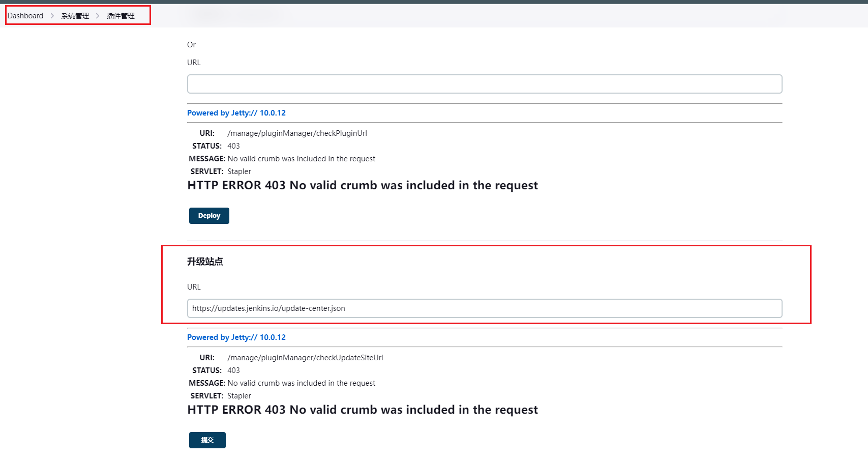
Task: Expand the chevron right after Dashboard breadcrumb
Action: coord(52,16)
